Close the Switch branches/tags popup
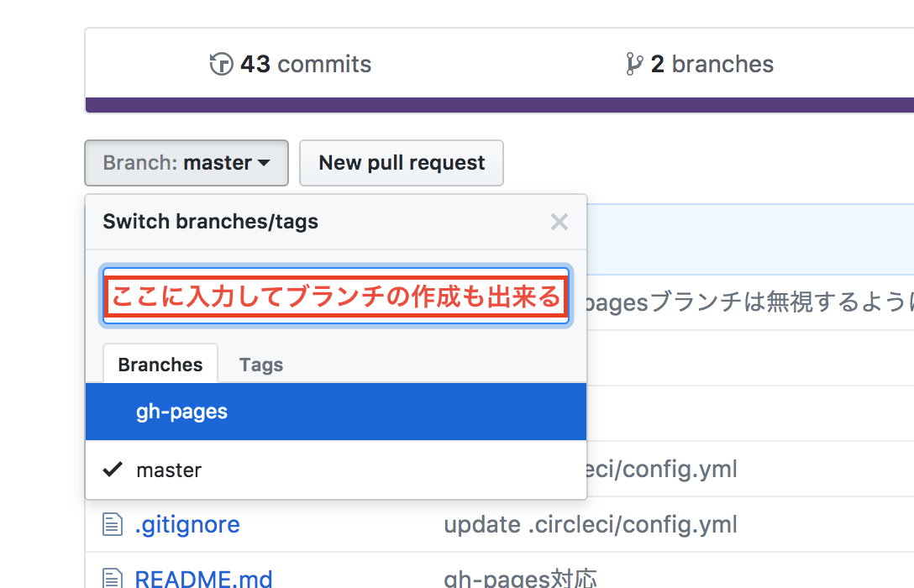Image resolution: width=914 pixels, height=588 pixels. 559,222
